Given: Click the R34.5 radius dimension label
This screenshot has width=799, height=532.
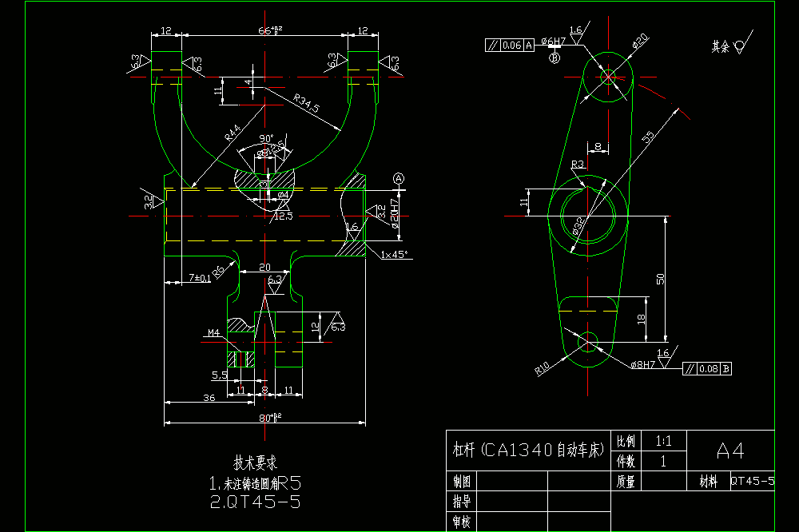Looking at the screenshot, I should (x=307, y=104).
